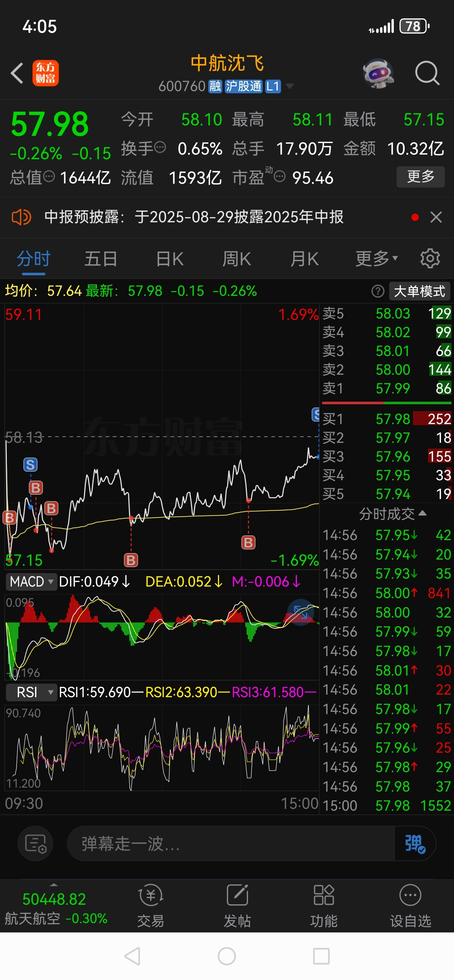Open the 更多 quote details button

click(x=420, y=177)
